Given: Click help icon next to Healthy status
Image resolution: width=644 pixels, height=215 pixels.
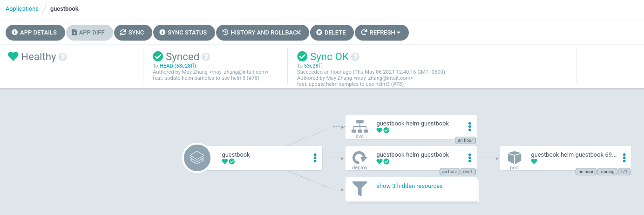Looking at the screenshot, I should pos(63,57).
